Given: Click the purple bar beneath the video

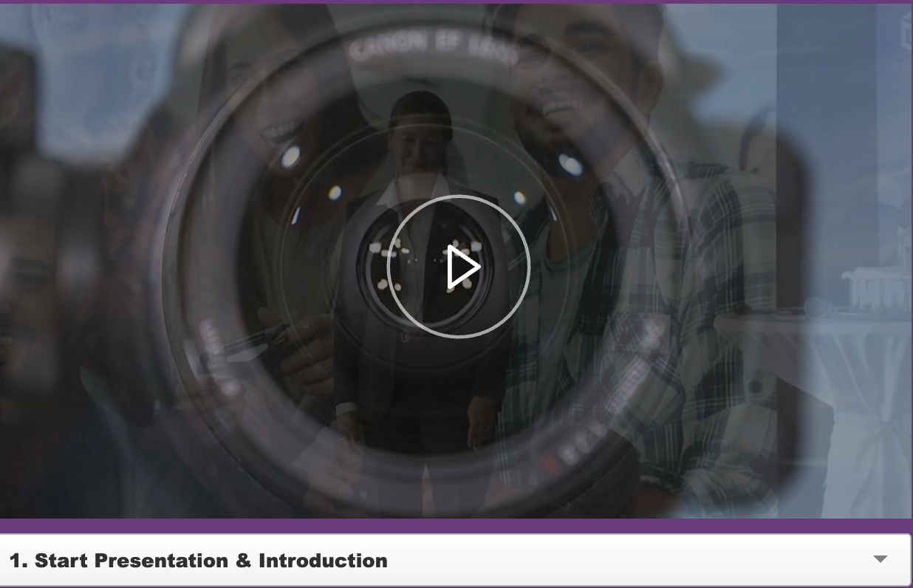Looking at the screenshot, I should tap(456, 525).
